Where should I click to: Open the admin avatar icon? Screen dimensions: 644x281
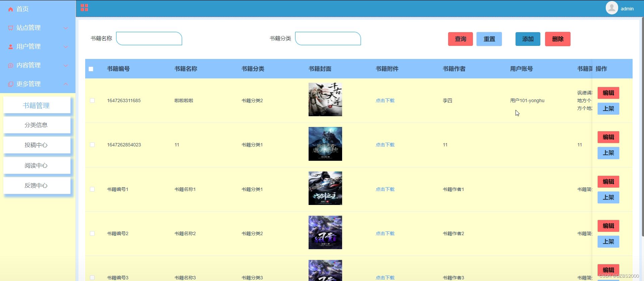612,8
